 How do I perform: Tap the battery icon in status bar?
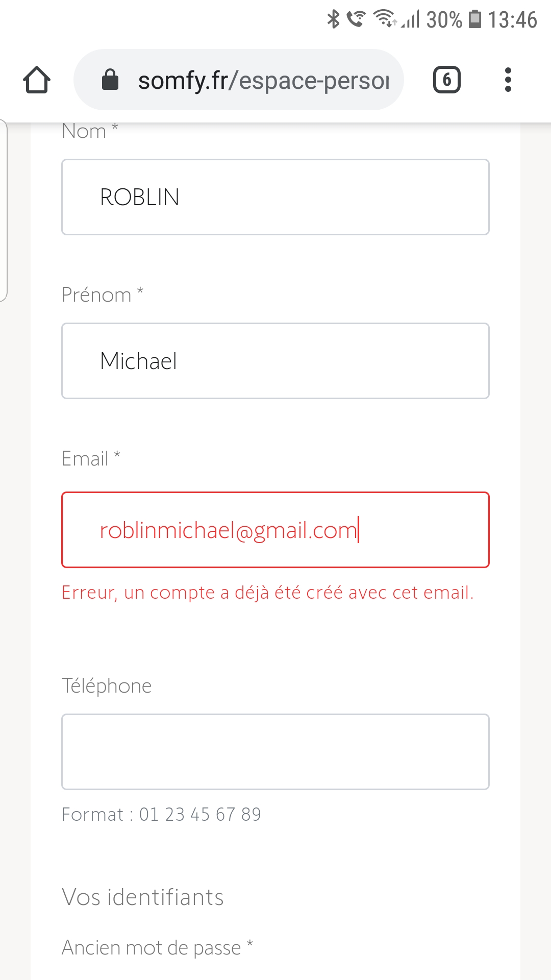tap(475, 19)
